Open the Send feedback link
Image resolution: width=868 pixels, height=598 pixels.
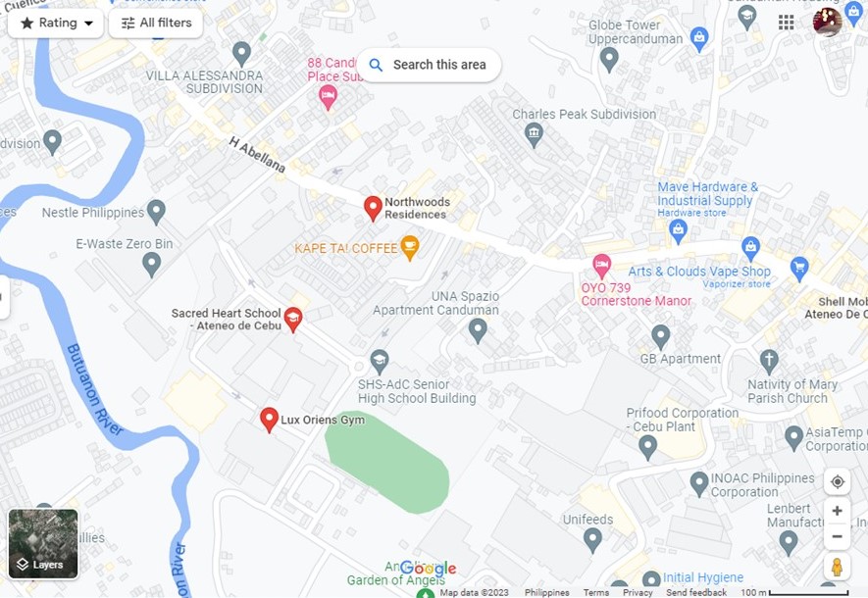[x=695, y=592]
